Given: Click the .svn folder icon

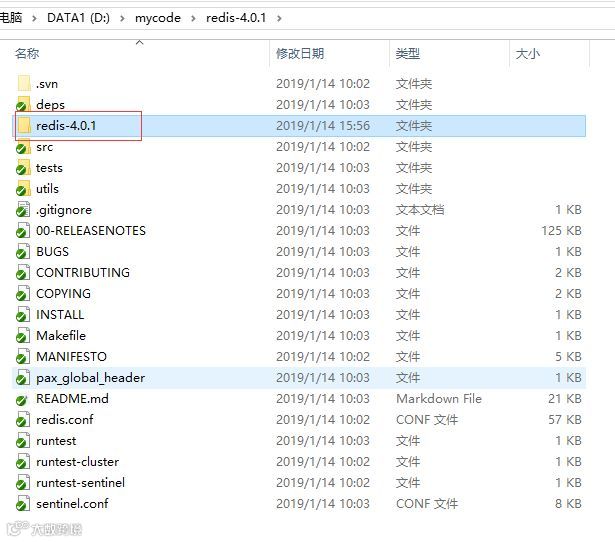Looking at the screenshot, I should point(24,84).
